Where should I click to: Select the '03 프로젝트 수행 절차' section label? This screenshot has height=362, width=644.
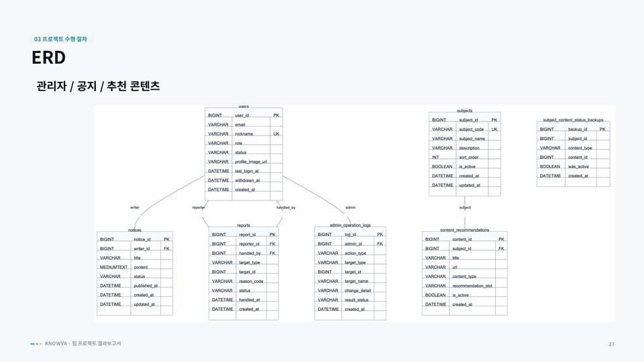(60, 39)
